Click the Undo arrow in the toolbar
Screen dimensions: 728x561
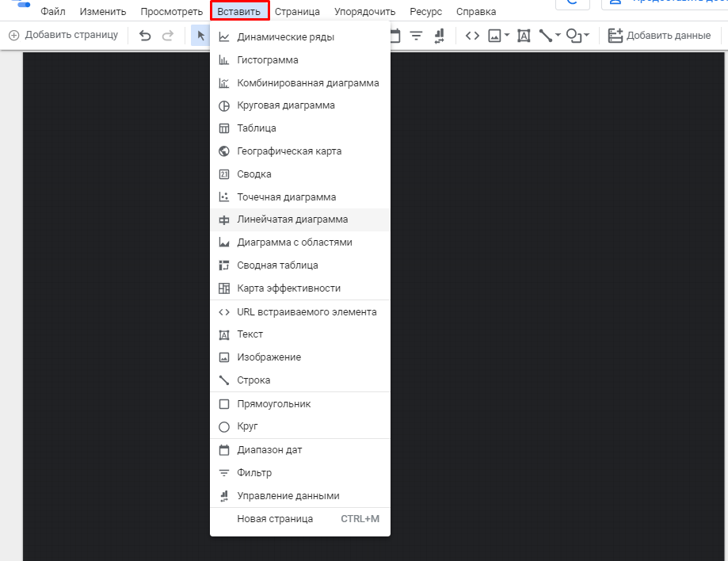145,36
